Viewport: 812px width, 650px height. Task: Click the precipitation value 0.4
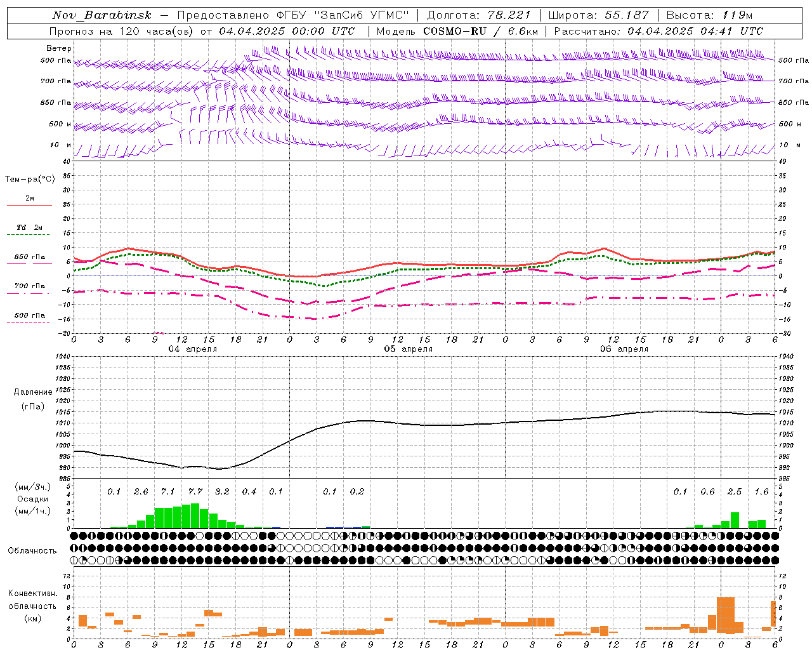pos(249,491)
